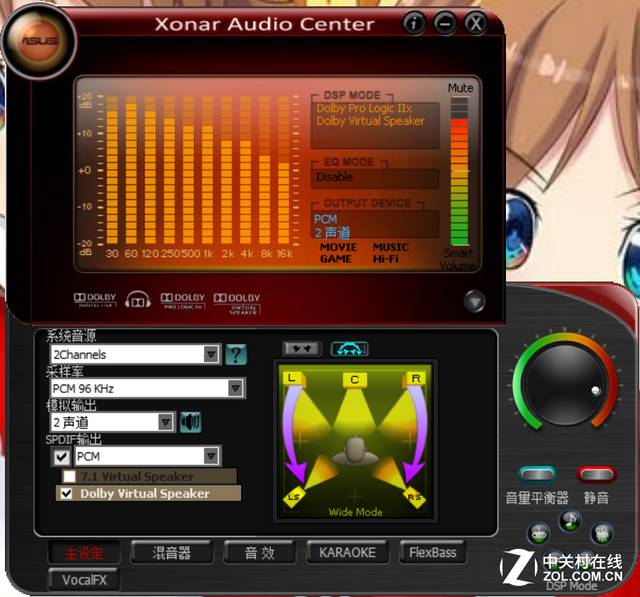Image resolution: width=640 pixels, height=597 pixels.
Task: Click the DSP MODE status box
Action: pyautogui.click(x=375, y=125)
